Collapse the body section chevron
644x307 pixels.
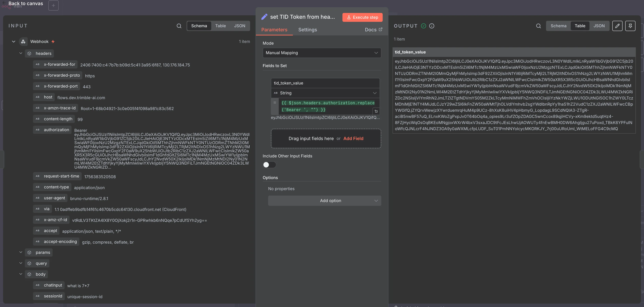21,274
